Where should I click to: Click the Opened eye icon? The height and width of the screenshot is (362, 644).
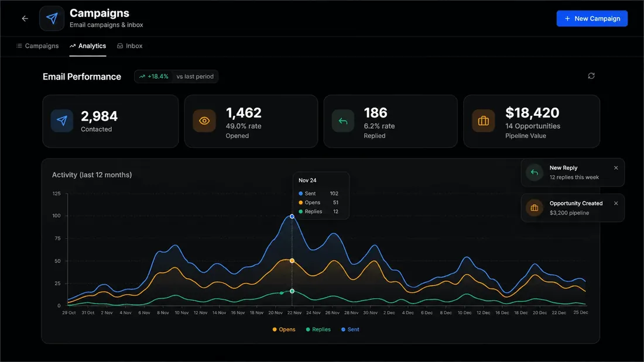(x=204, y=120)
